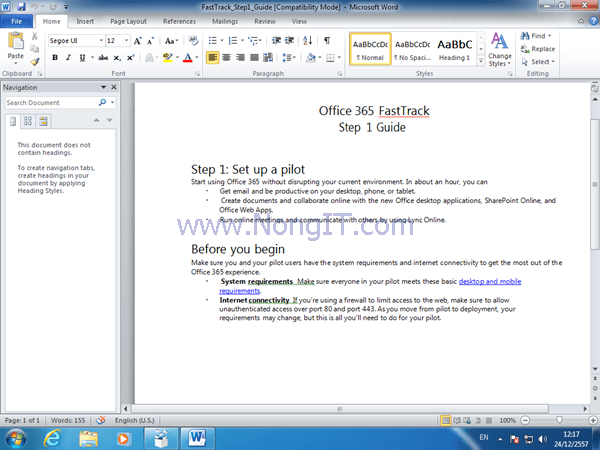Open font color dropdown arrow
This screenshot has width=600, height=450.
(197, 58)
